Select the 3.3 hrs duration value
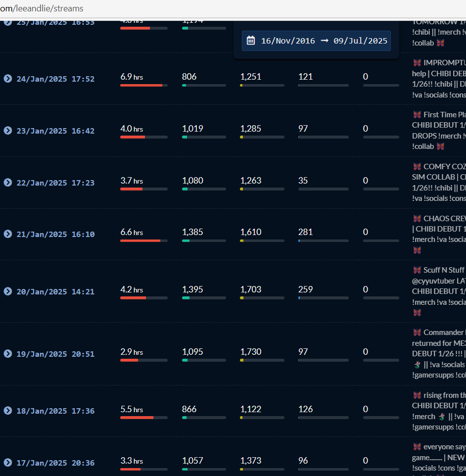 [x=132, y=461]
